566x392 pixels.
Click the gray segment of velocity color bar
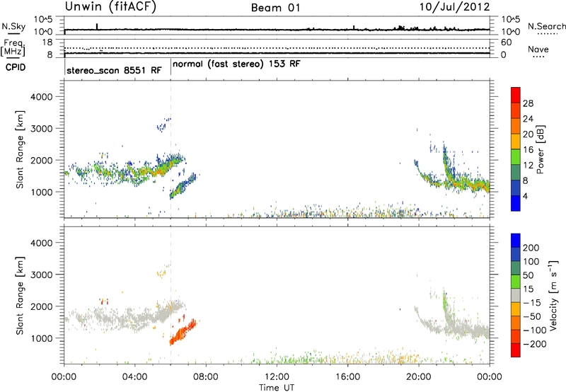516,295
